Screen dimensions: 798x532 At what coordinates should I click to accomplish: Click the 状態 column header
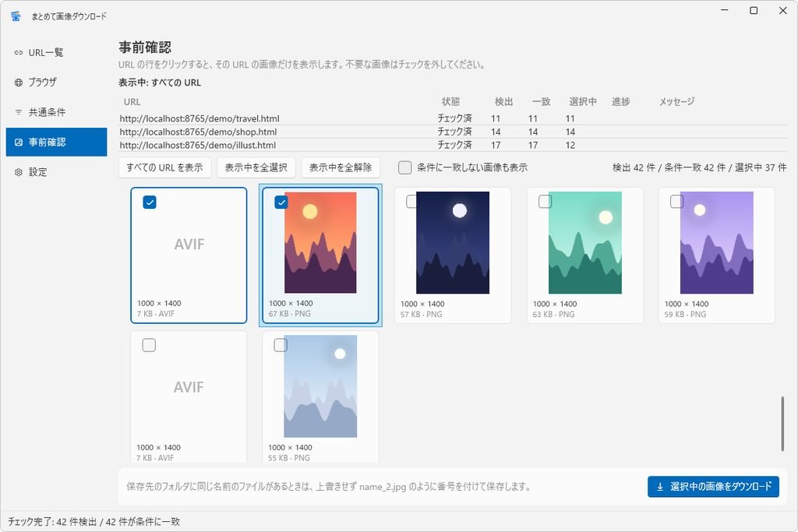pos(451,102)
